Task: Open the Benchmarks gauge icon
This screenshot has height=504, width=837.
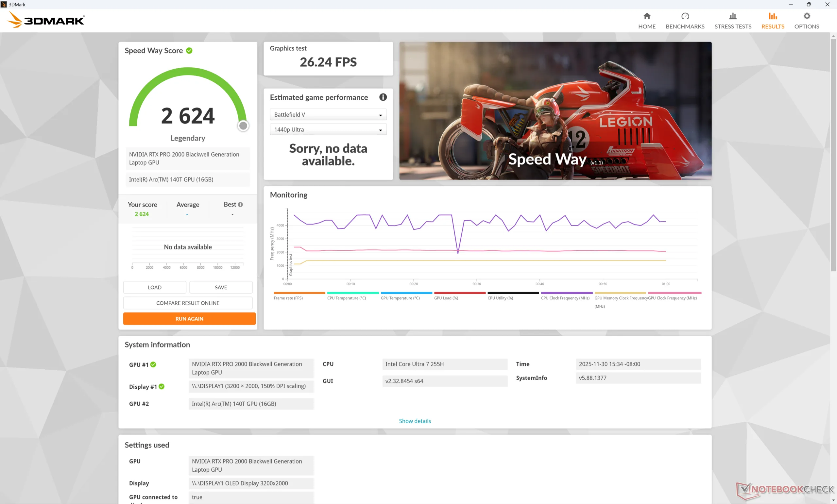Action: coord(685,16)
